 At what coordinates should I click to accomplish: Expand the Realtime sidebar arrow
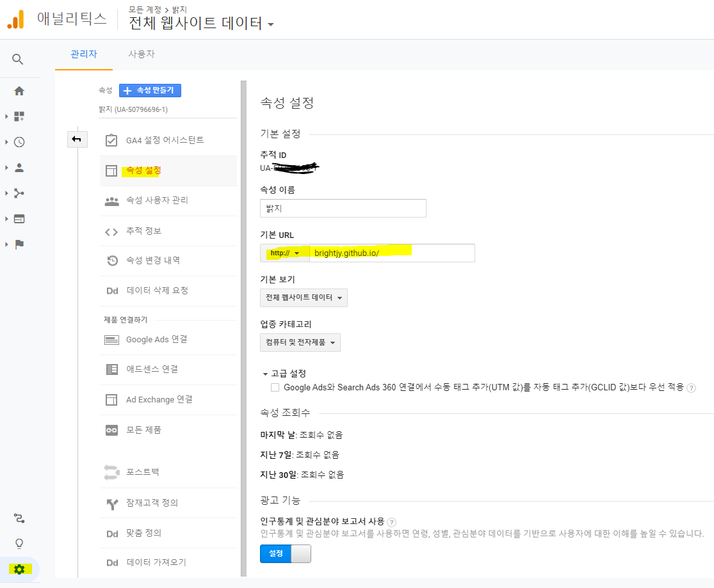(6, 142)
